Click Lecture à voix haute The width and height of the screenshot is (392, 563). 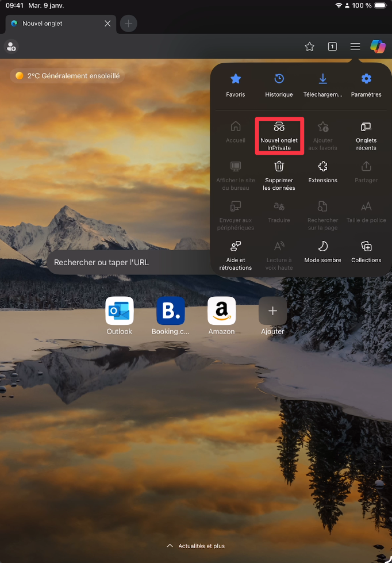click(x=279, y=256)
